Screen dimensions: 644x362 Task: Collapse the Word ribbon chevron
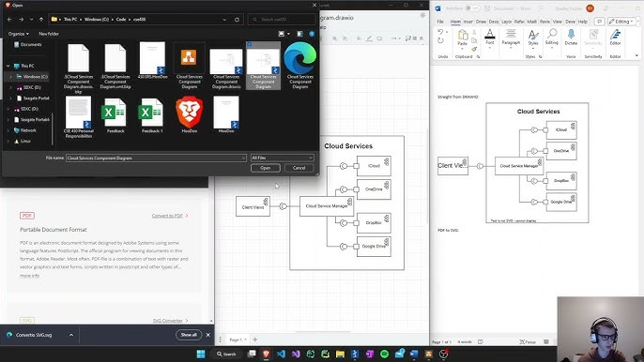636,55
